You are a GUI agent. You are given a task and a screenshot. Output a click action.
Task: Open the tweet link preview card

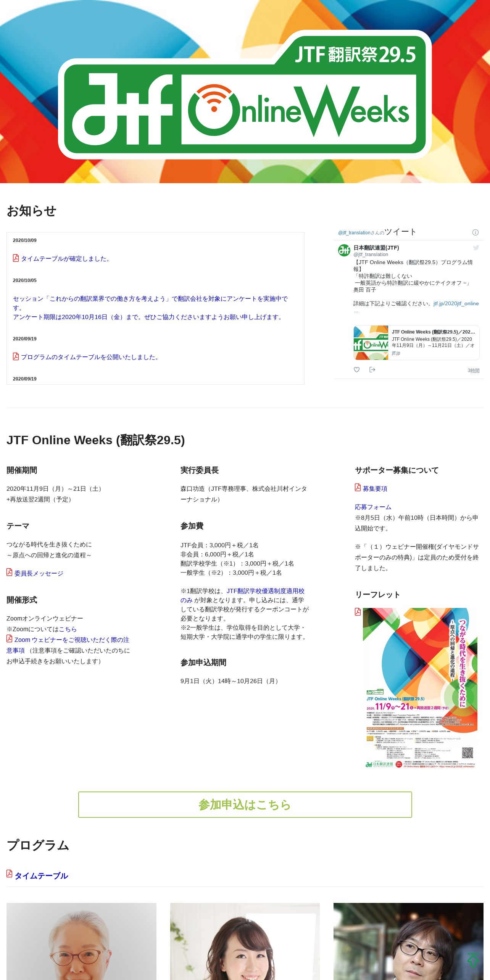click(x=416, y=342)
